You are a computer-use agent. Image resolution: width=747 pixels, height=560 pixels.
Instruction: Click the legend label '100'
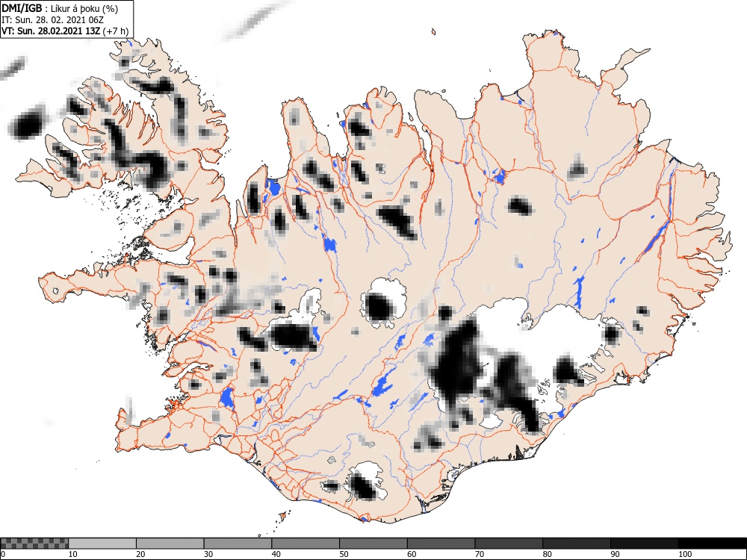tap(684, 554)
